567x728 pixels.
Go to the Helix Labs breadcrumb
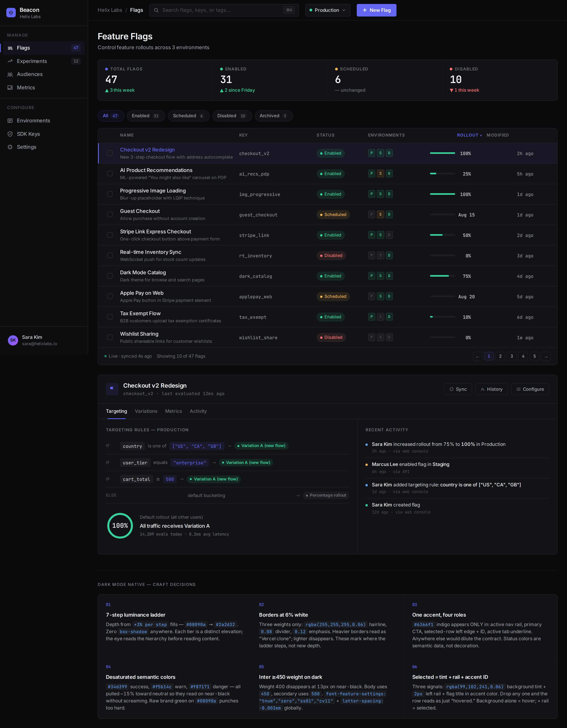[x=110, y=10]
